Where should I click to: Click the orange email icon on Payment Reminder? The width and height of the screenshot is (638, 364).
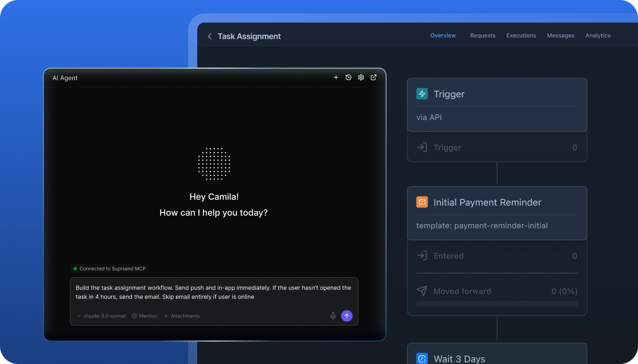(422, 202)
